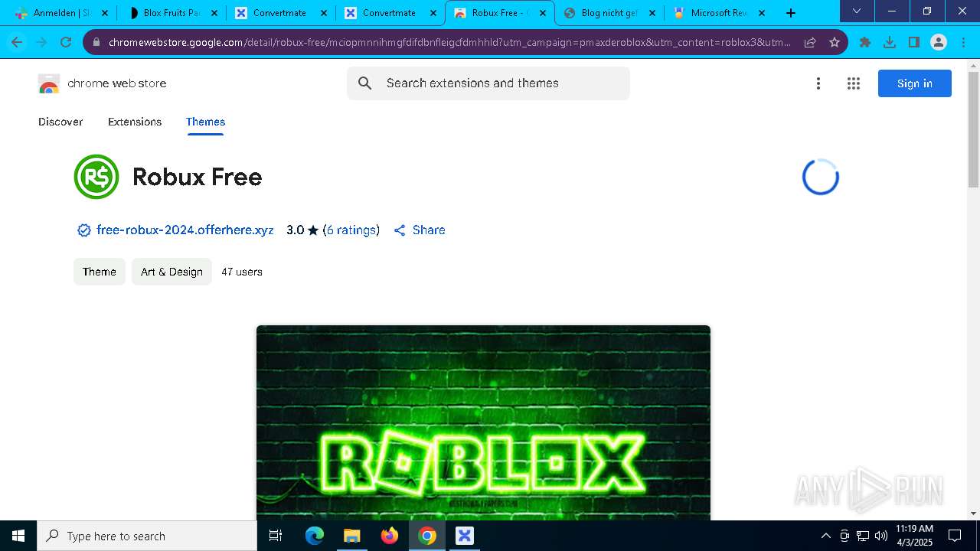Switch to second Convertmate tab
The height and width of the screenshot is (551, 980).
click(391, 13)
